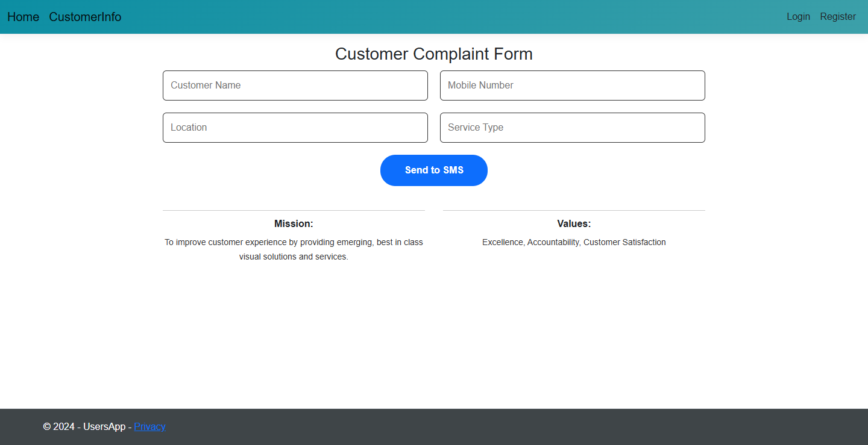Activate the Service Type field

[573, 128]
